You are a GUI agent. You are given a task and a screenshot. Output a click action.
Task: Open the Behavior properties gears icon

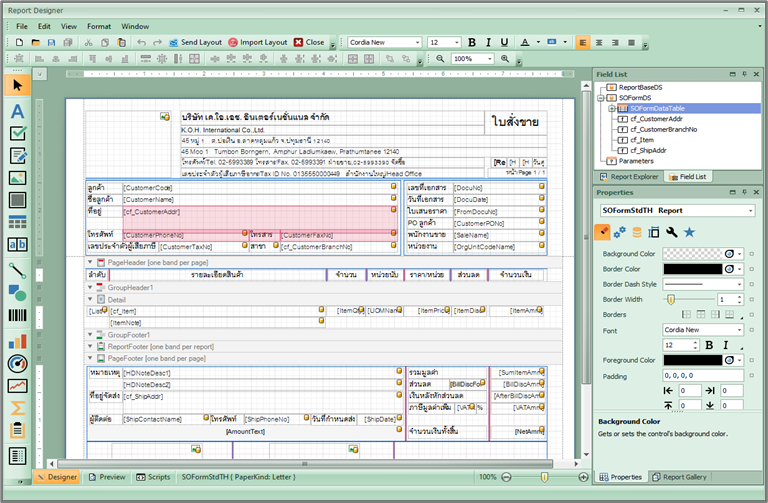click(620, 232)
